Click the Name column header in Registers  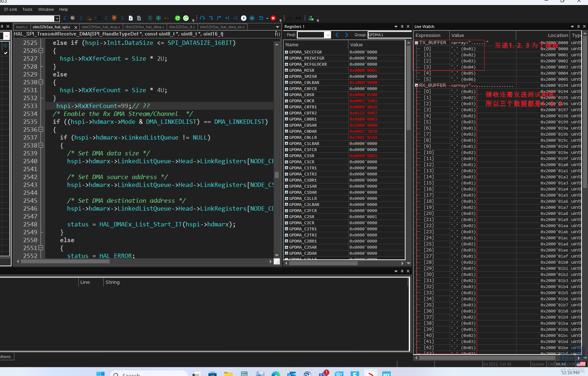(x=316, y=44)
